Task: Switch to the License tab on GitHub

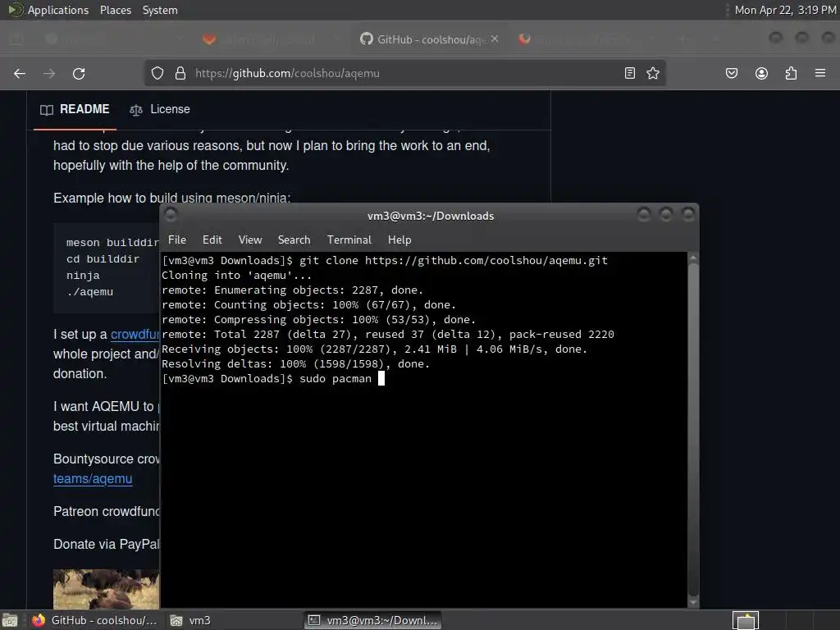Action: coord(160,109)
